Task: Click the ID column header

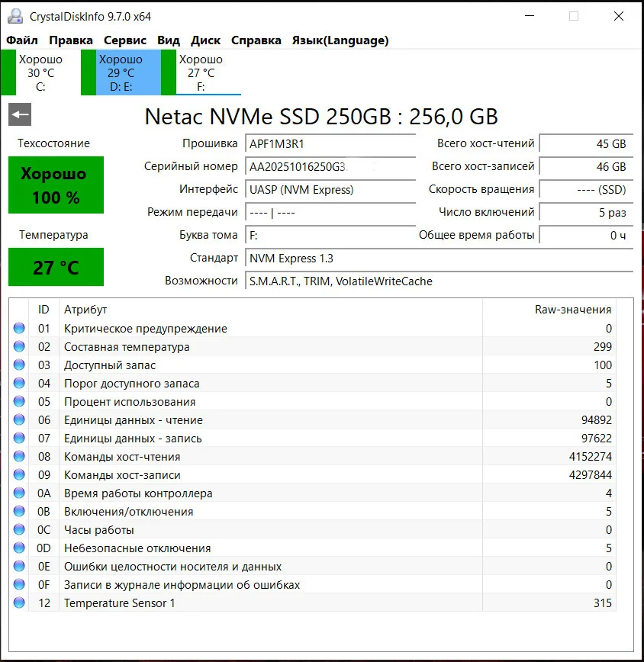Action: coord(43,310)
